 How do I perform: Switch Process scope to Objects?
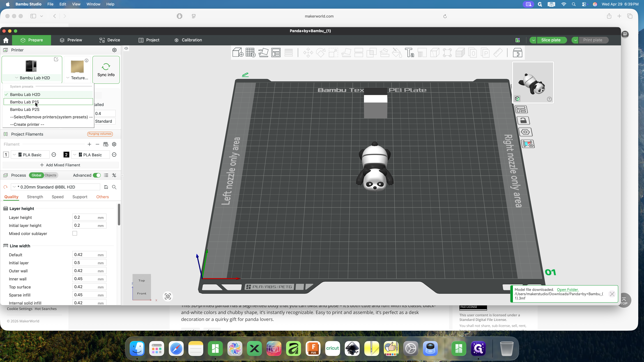coord(50,175)
